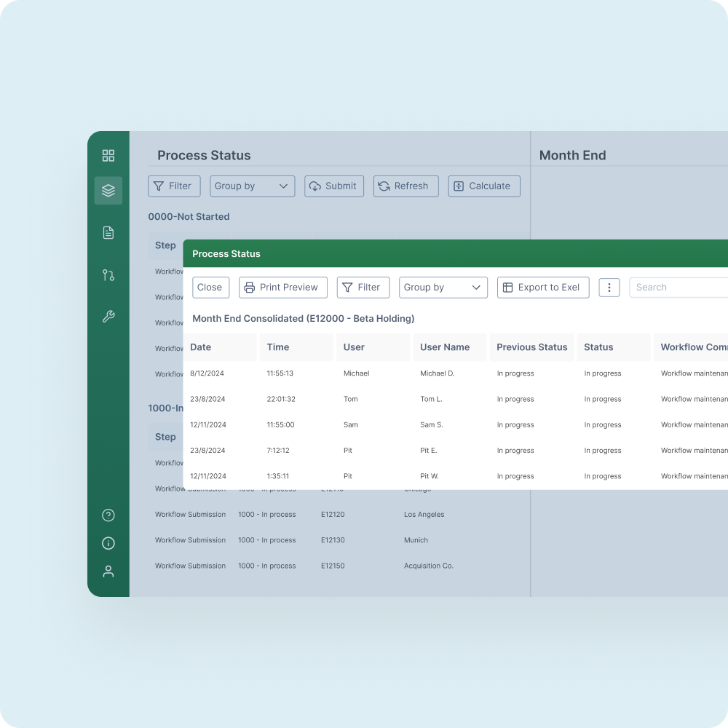Sort records by the Date column header
728x728 pixels.
click(200, 347)
